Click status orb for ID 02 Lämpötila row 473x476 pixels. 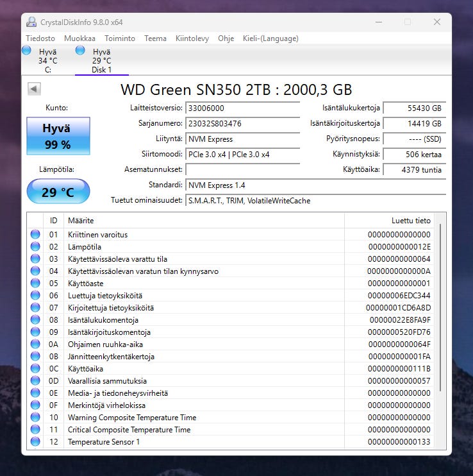point(35,246)
